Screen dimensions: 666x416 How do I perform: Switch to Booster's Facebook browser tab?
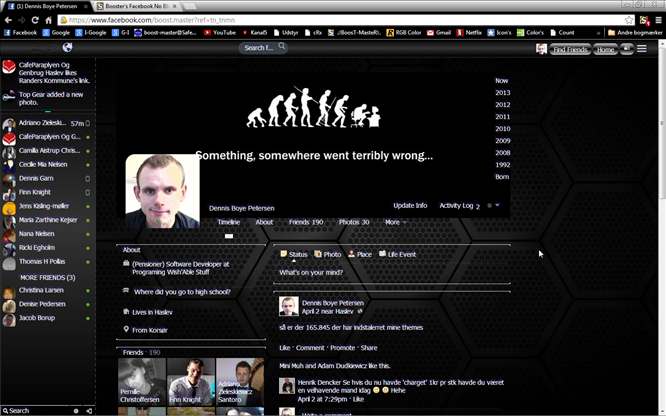(x=137, y=6)
